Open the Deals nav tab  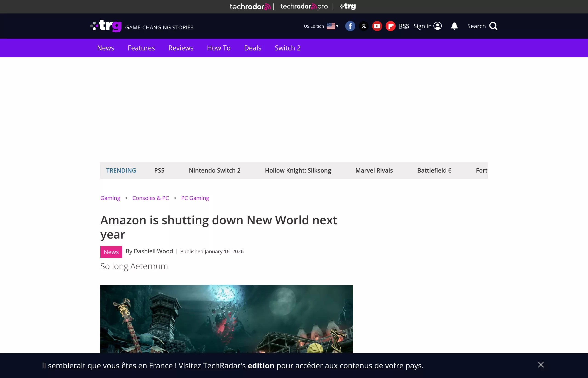253,48
